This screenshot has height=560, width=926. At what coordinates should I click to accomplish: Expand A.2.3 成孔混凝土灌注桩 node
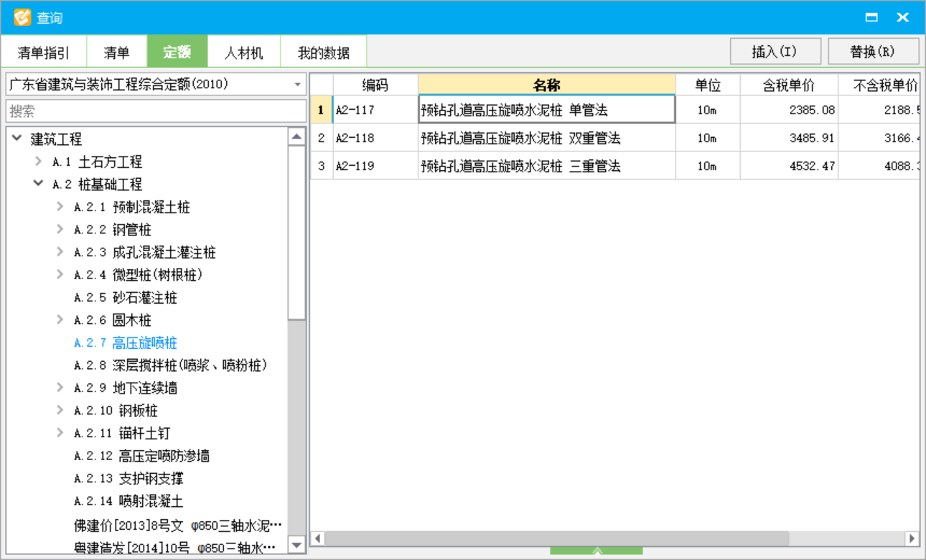click(x=60, y=252)
